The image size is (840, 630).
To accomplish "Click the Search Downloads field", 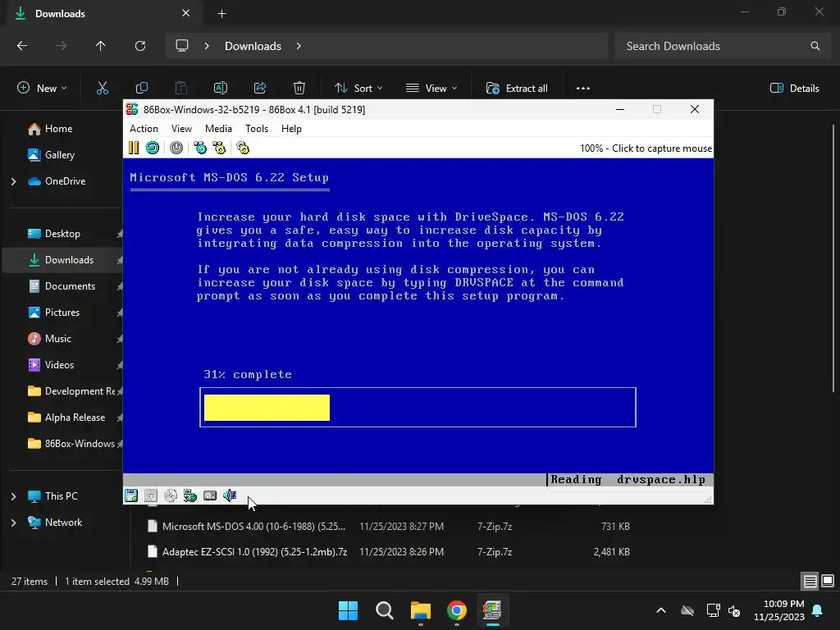I will [724, 46].
